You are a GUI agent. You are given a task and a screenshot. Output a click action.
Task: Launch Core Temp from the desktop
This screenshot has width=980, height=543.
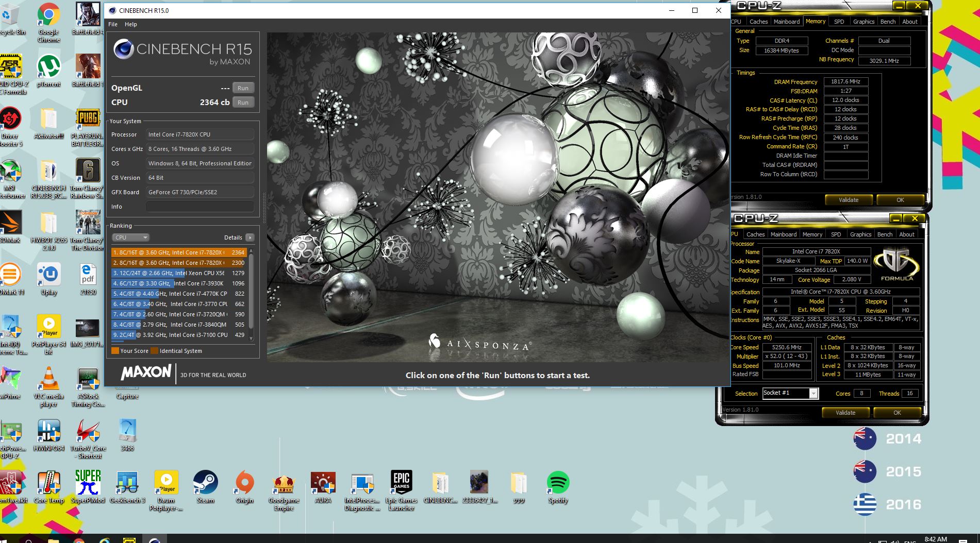pyautogui.click(x=48, y=487)
